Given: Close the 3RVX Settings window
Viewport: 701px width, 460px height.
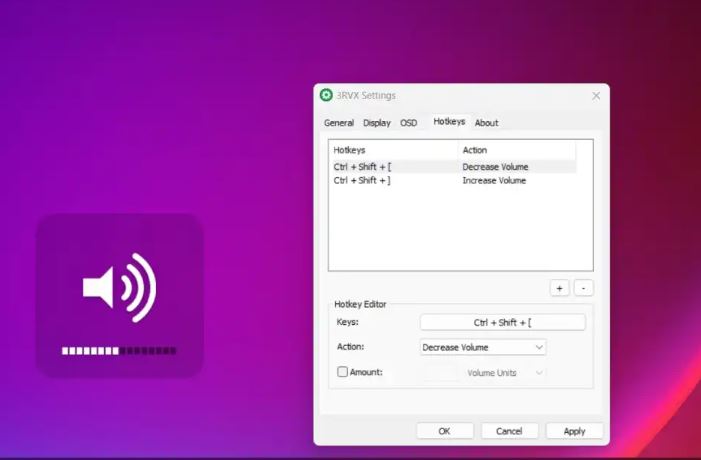Looking at the screenshot, I should tap(596, 96).
